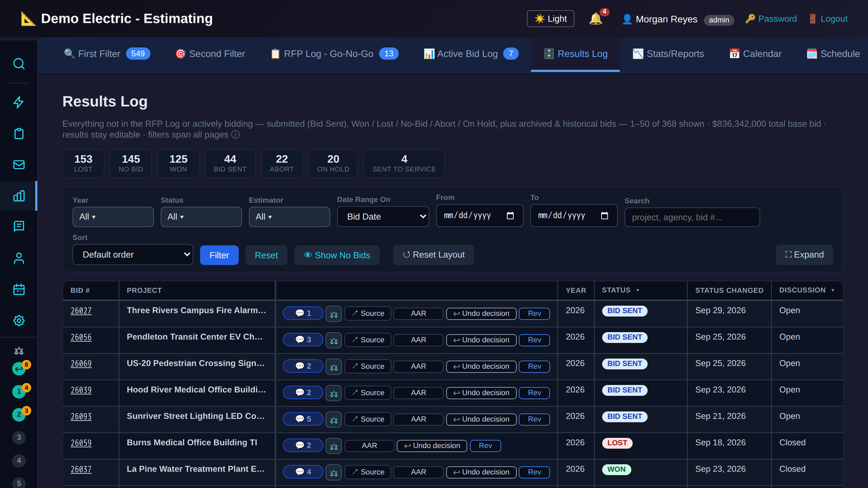
Task: Open the Estimator filter dropdown
Action: point(289,217)
